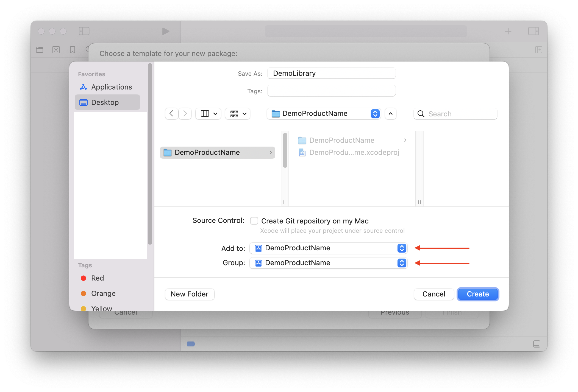Click Cancel in the save dialog
The width and height of the screenshot is (578, 392).
tap(434, 294)
